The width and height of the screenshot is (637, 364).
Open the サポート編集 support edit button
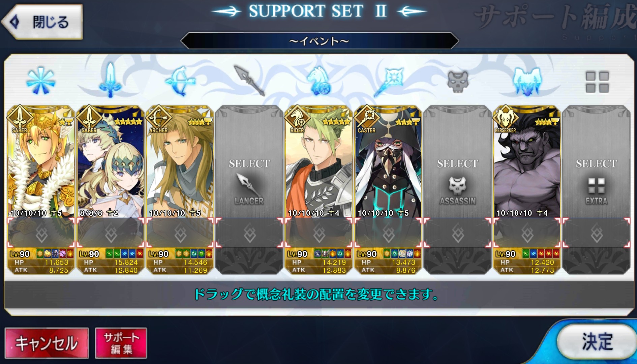coord(121,343)
